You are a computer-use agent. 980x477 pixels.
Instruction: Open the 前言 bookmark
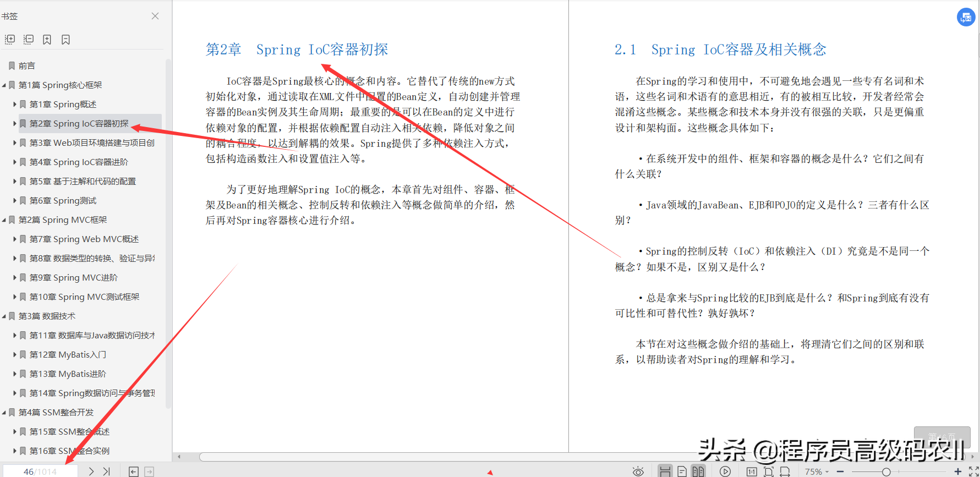(26, 65)
